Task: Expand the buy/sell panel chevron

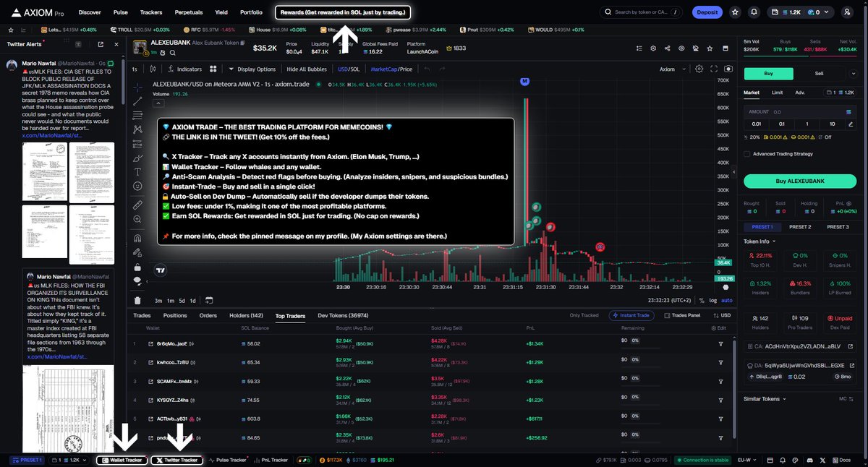Action: [854, 73]
